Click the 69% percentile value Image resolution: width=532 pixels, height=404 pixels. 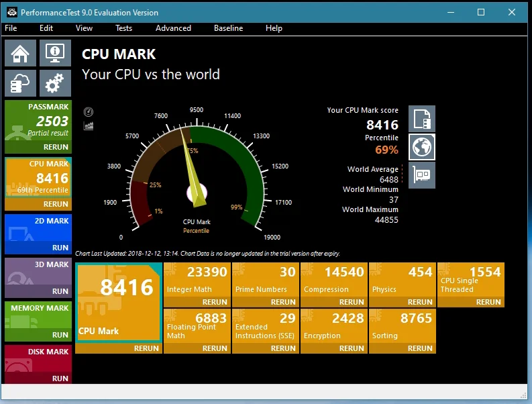(386, 150)
